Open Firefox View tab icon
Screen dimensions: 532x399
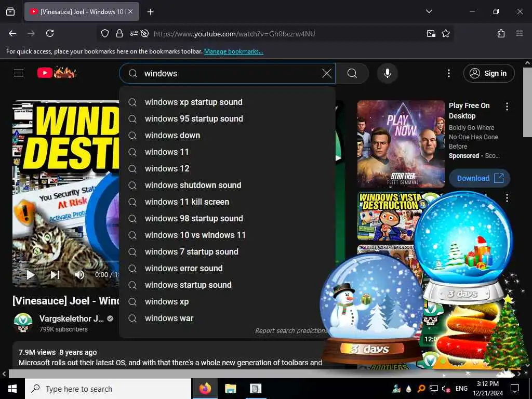pos(10,11)
